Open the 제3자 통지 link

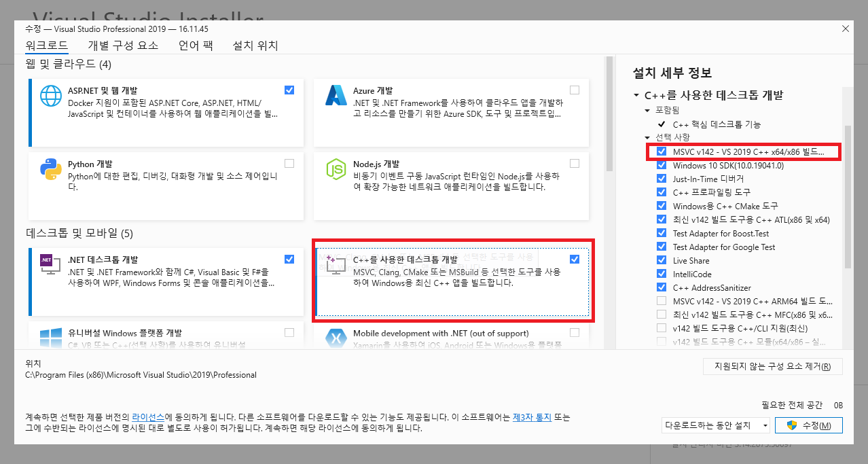pyautogui.click(x=533, y=416)
